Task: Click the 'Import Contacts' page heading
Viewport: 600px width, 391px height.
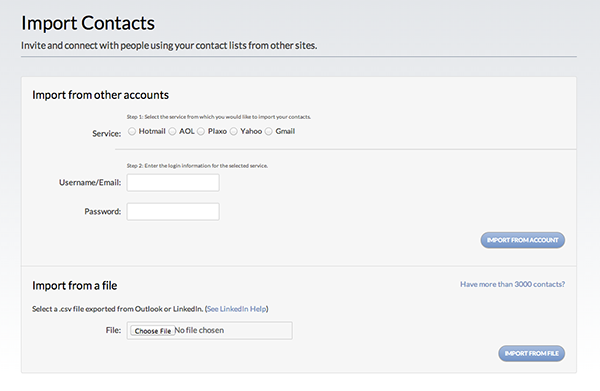Action: point(88,23)
